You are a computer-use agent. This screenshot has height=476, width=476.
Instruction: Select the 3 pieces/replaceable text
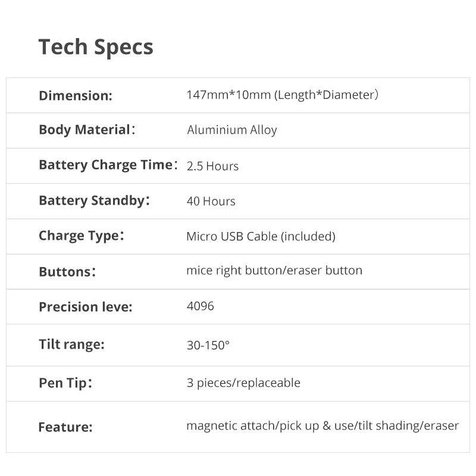243,383
